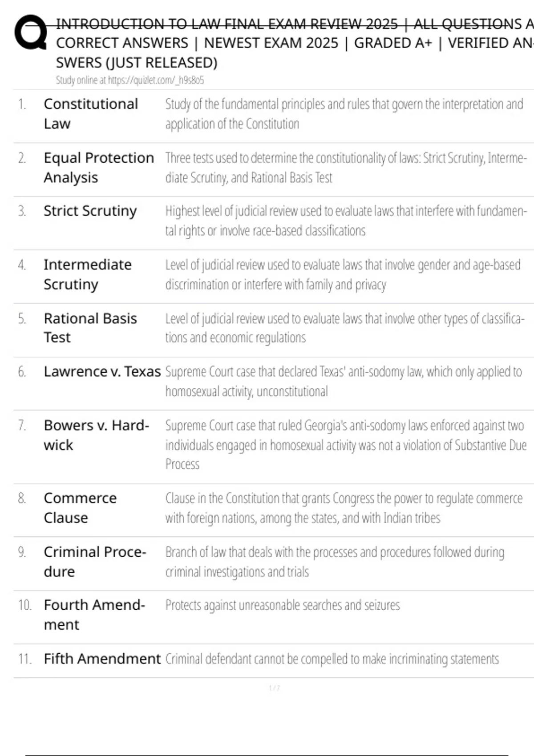This screenshot has height=756, width=534.
Task: Click the Fourth Amendment term
Action: 94,615
